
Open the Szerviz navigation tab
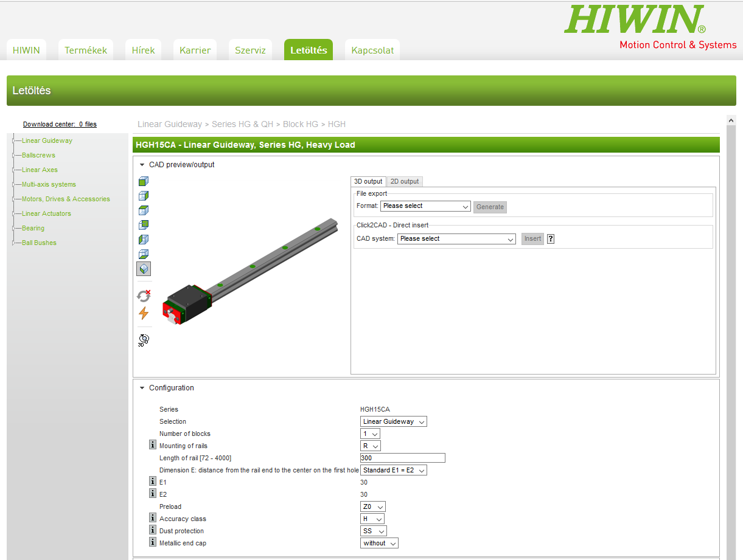tap(250, 50)
